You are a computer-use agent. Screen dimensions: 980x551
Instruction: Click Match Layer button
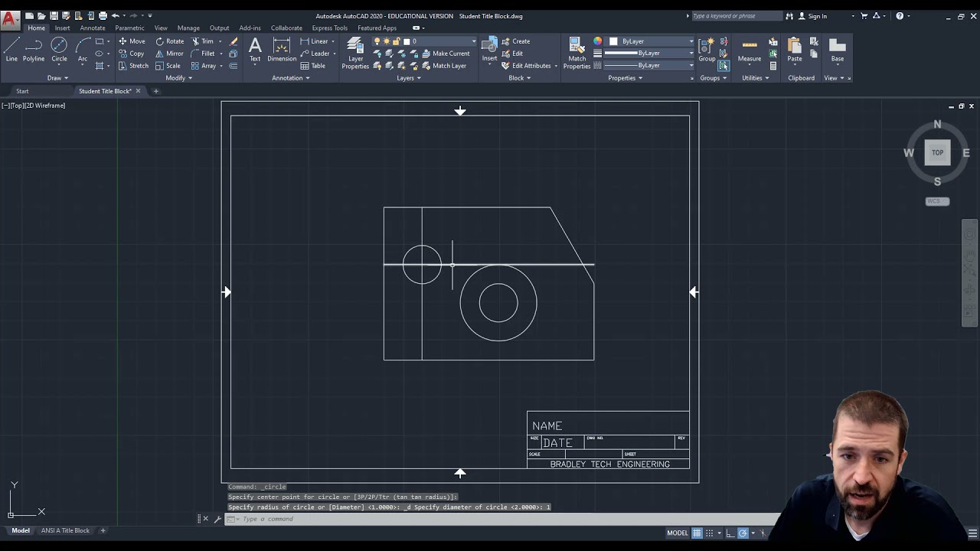click(443, 66)
